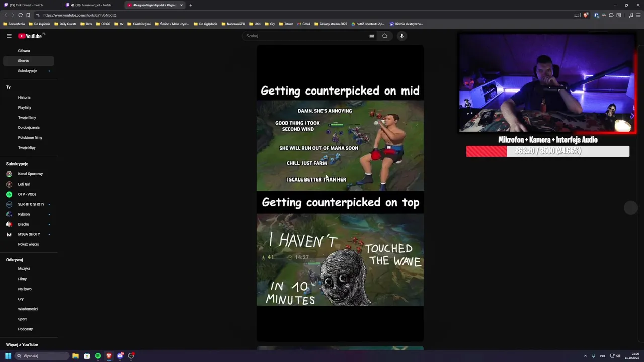Click the browser address bar URL
The image size is (644, 362).
79,15
